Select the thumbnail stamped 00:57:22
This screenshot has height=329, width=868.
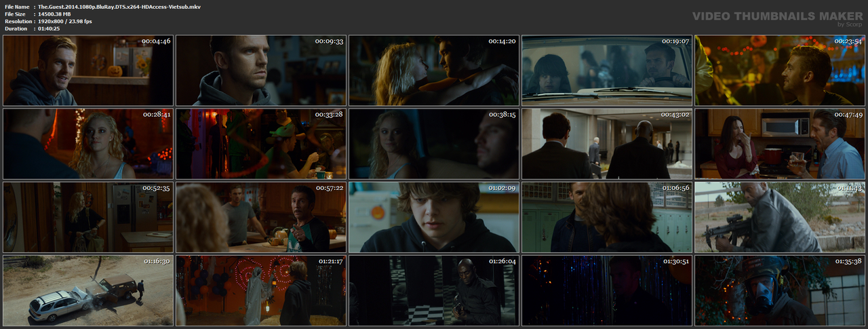coord(261,217)
